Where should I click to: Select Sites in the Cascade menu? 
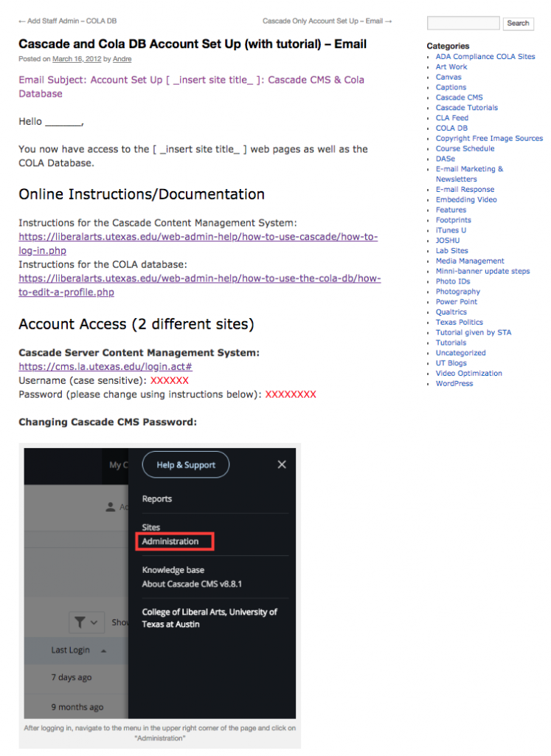click(x=150, y=527)
